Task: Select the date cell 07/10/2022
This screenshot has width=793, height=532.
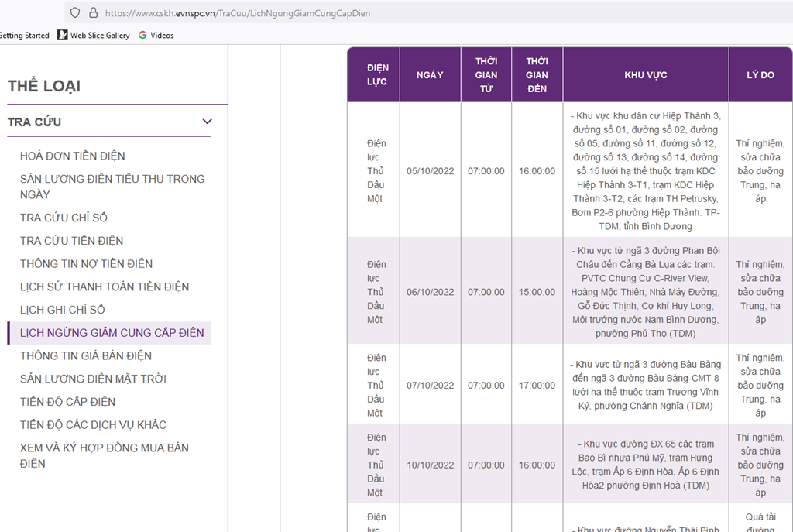Action: (x=431, y=386)
